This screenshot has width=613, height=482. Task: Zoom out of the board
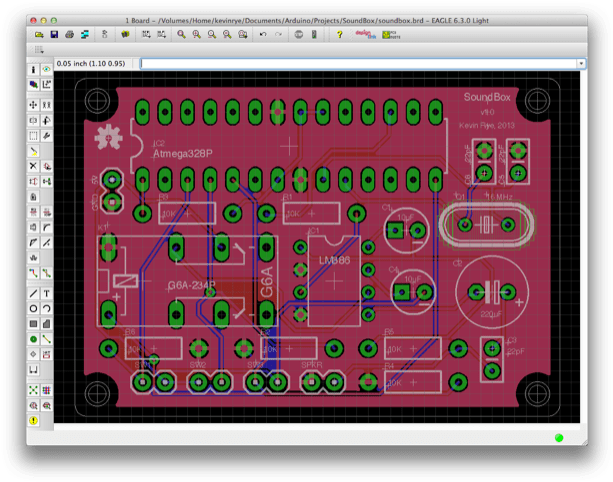click(212, 35)
